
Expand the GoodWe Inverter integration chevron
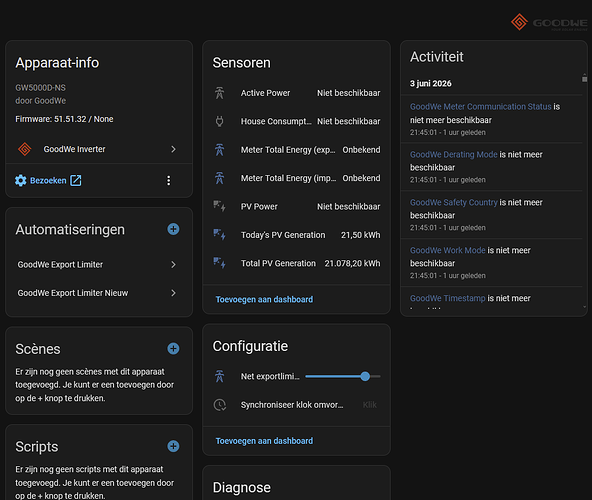[173, 149]
